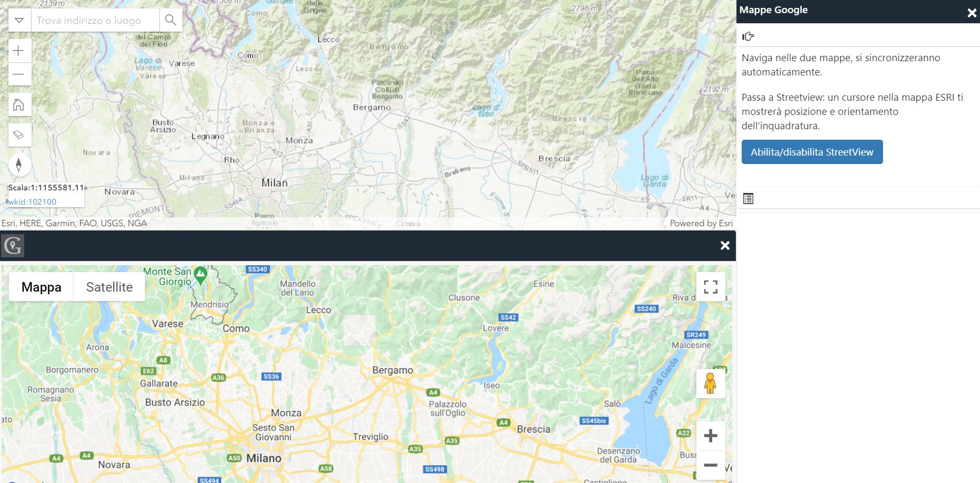The height and width of the screenshot is (483, 980).
Task: Click the address search input field
Action: coord(95,20)
